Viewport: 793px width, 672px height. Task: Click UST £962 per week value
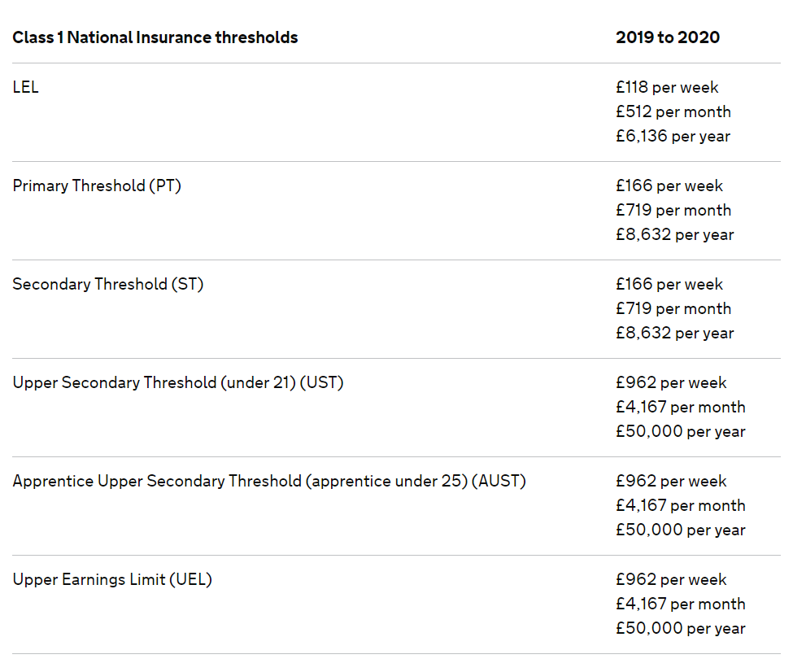[671, 382]
